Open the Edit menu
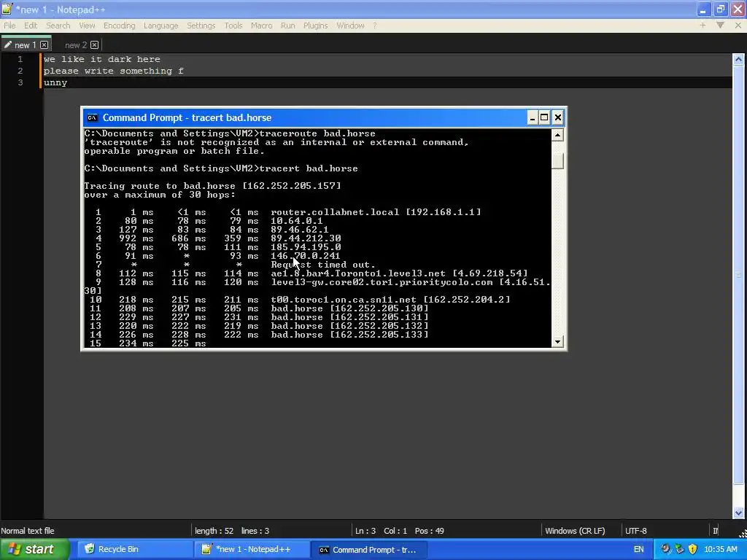747x560 pixels. click(x=31, y=26)
